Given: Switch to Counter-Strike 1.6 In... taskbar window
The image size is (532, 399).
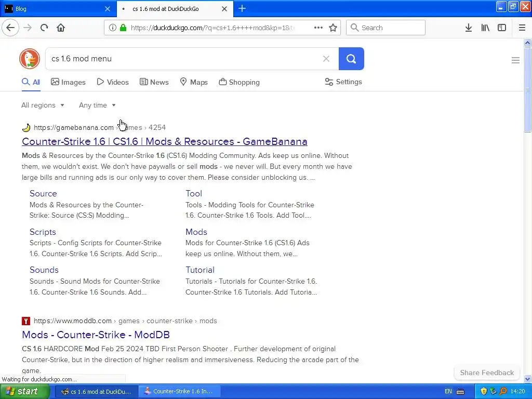Looking at the screenshot, I should pyautogui.click(x=179, y=392).
